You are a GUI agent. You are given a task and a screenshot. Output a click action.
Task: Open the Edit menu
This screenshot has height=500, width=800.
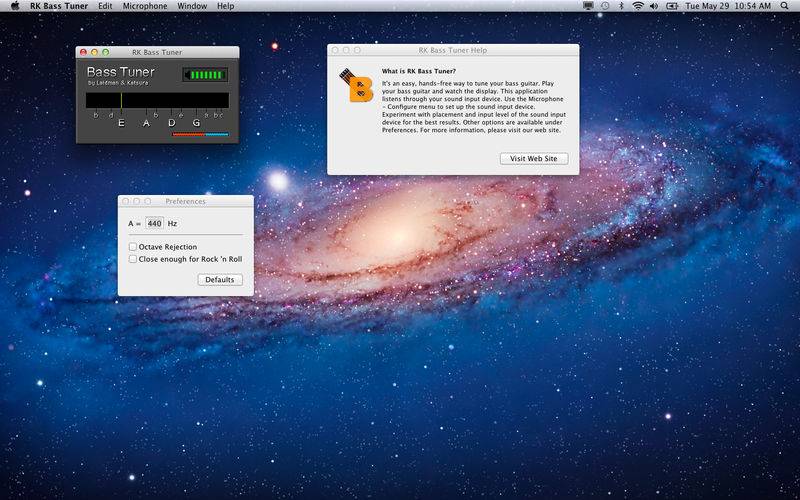click(x=105, y=6)
